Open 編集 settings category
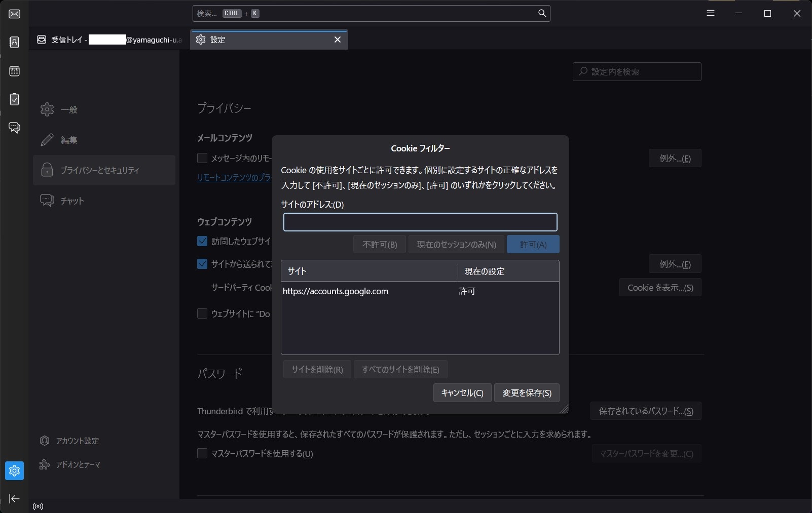 [x=104, y=140]
